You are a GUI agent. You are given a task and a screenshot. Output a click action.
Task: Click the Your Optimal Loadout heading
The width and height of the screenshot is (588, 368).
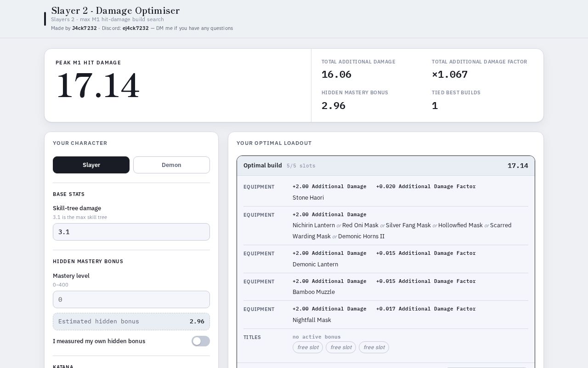coord(274,143)
